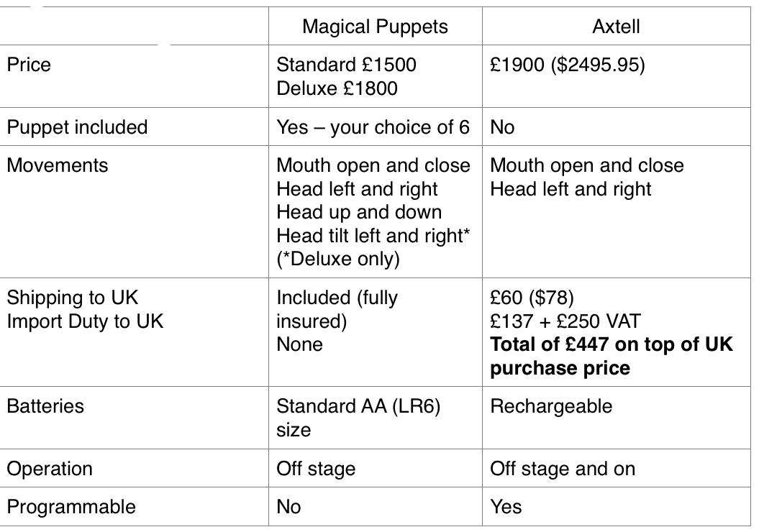Click the Magical Puppets column header
This screenshot has height=532, width=759.
coord(375,27)
